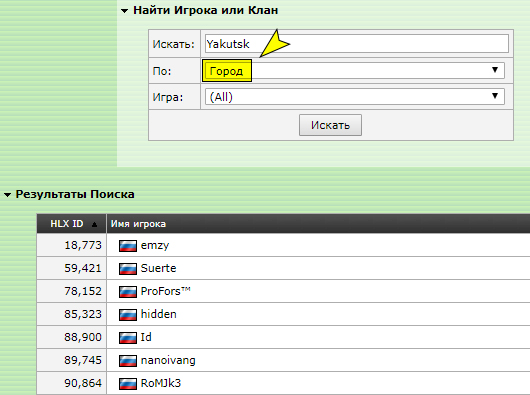Screen dimensions: 530x395
Task: Click the По: field label
Action: [x=162, y=71]
